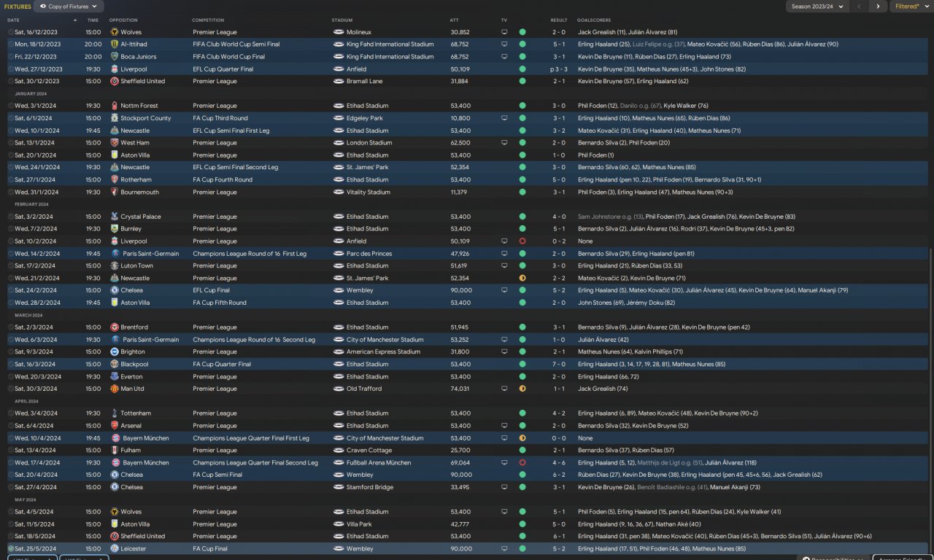Click the Phil Foden (1) goalscorer entry
The image size is (934, 560).
(595, 155)
